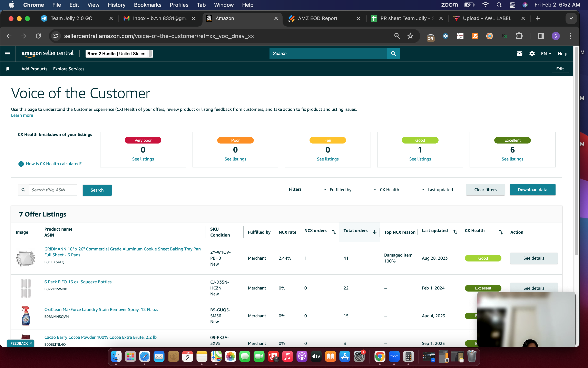Open a new Chrome tab
Screen dimensions: 588x368
click(538, 18)
